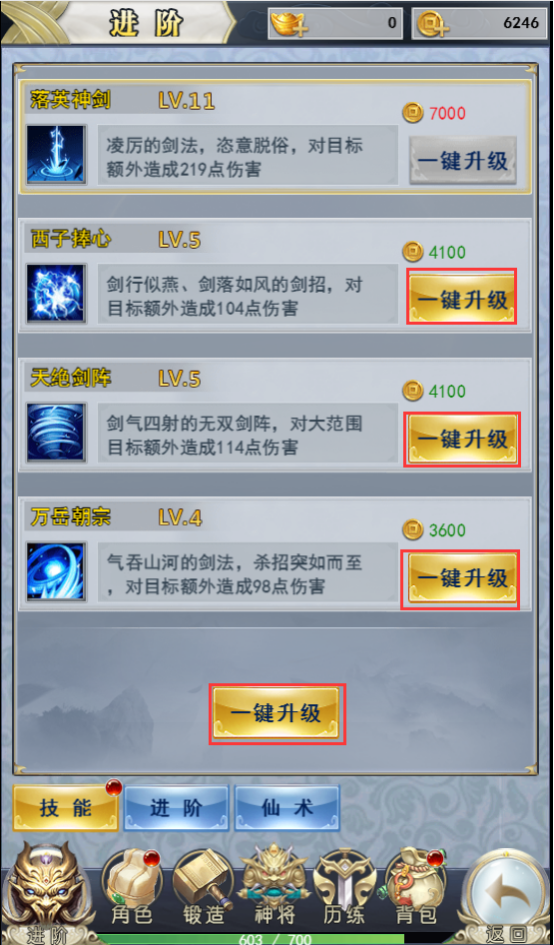Go back with the 返回 arrow button
This screenshot has width=554, height=945.
click(505, 897)
